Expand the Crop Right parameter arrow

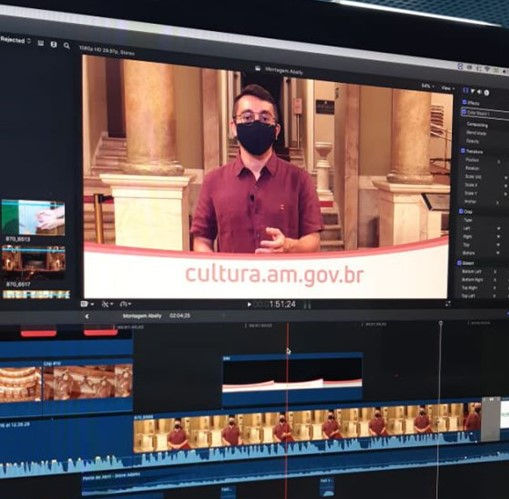[x=499, y=237]
